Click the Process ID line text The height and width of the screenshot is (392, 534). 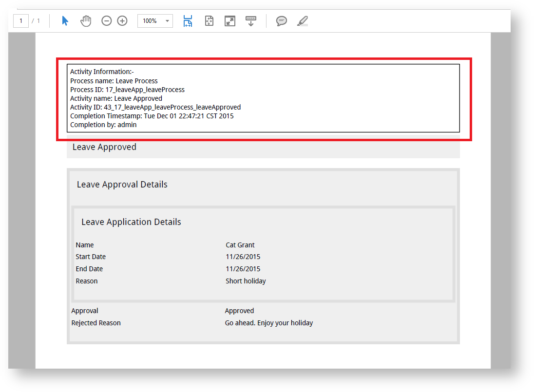(x=127, y=90)
